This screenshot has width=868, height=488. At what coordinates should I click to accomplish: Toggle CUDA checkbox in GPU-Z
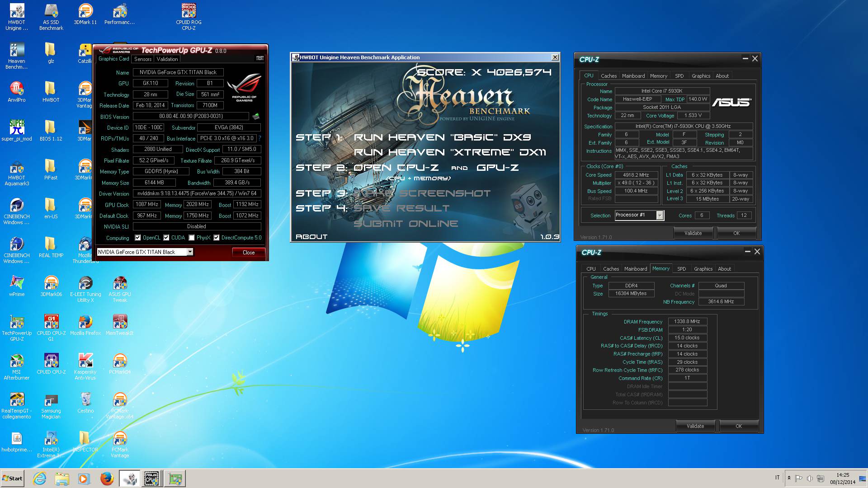point(166,238)
